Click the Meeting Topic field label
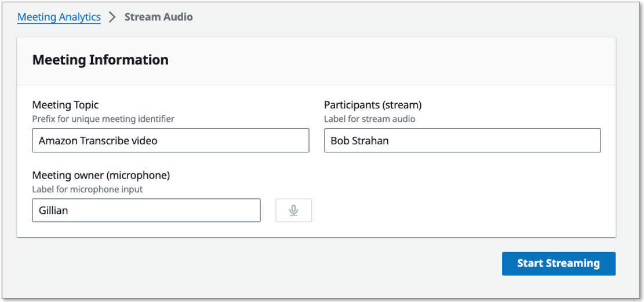The width and height of the screenshot is (644, 302). point(66,105)
